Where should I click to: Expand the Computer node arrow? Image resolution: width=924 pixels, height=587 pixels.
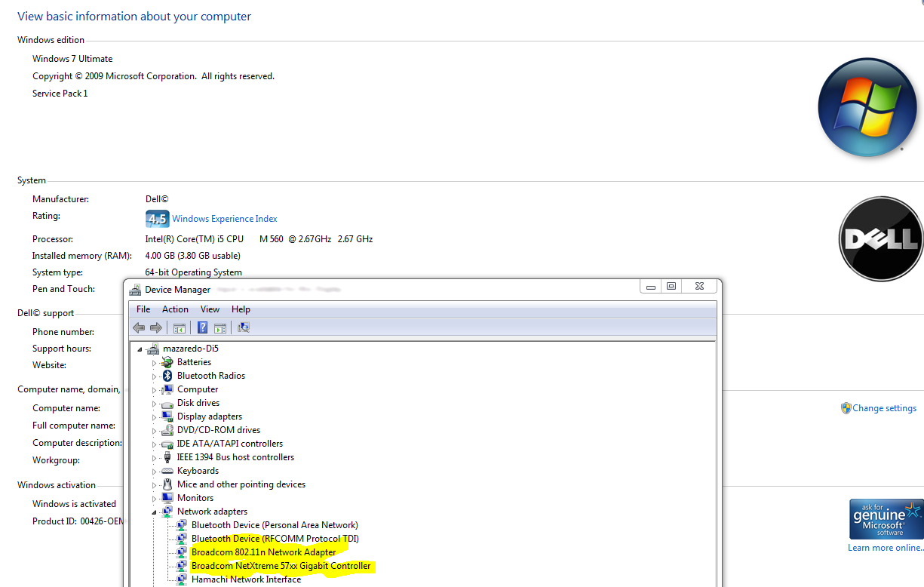[155, 390]
